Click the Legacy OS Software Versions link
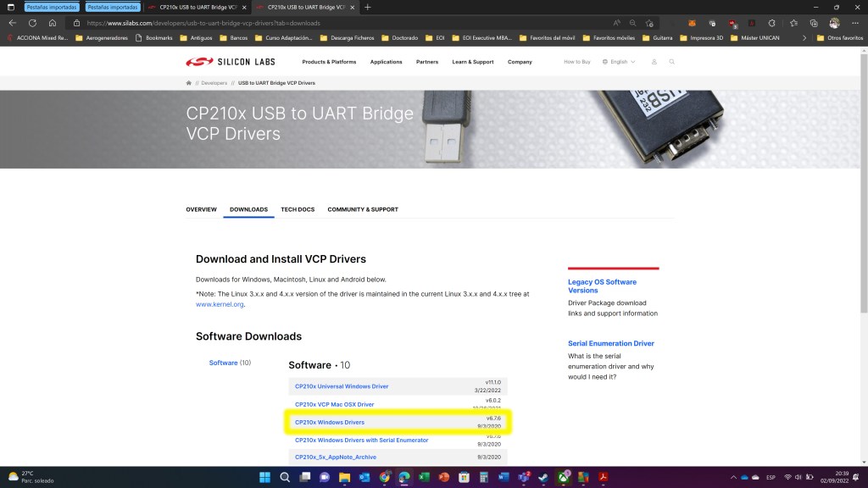Screen dimensions: 868x488 coord(602,286)
